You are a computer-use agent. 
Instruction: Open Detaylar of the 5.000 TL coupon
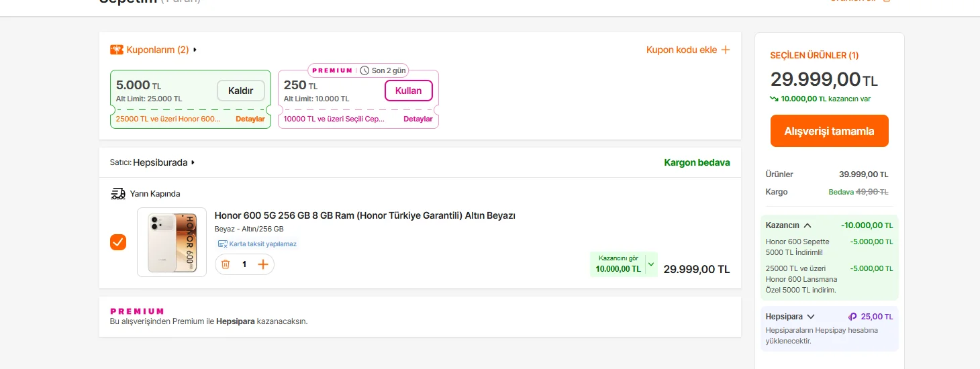(x=250, y=119)
